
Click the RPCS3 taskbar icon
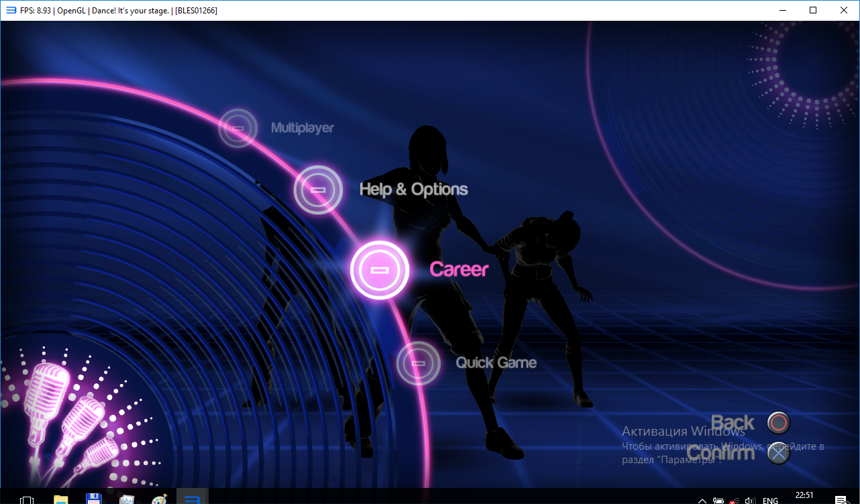(193, 499)
